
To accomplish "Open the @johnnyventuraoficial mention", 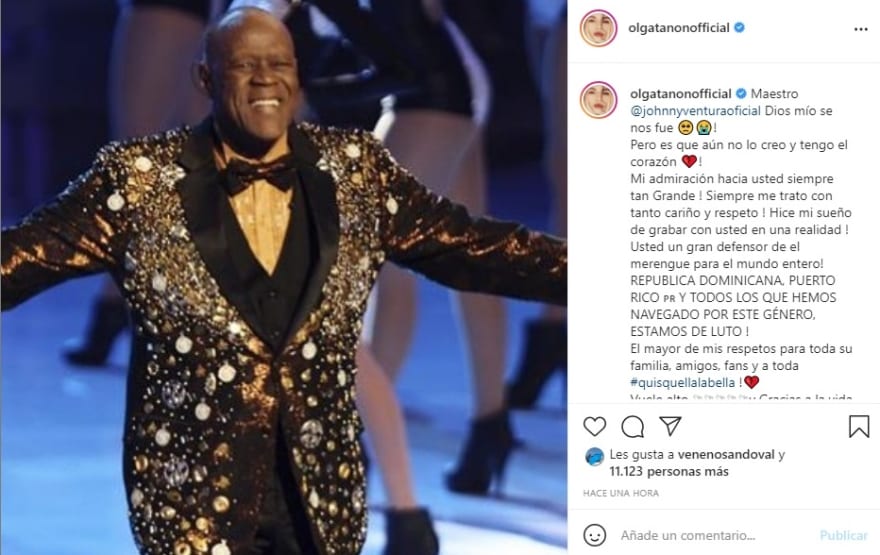I will [695, 111].
